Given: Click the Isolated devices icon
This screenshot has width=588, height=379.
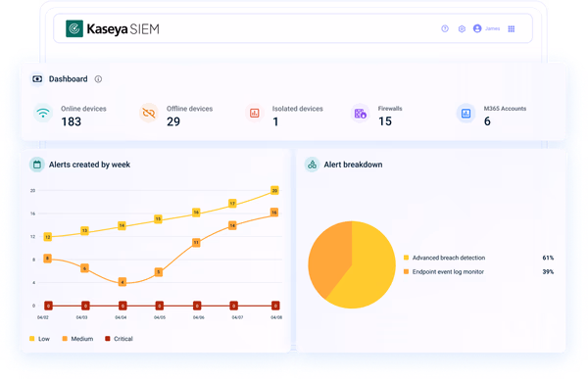Looking at the screenshot, I should tap(254, 113).
